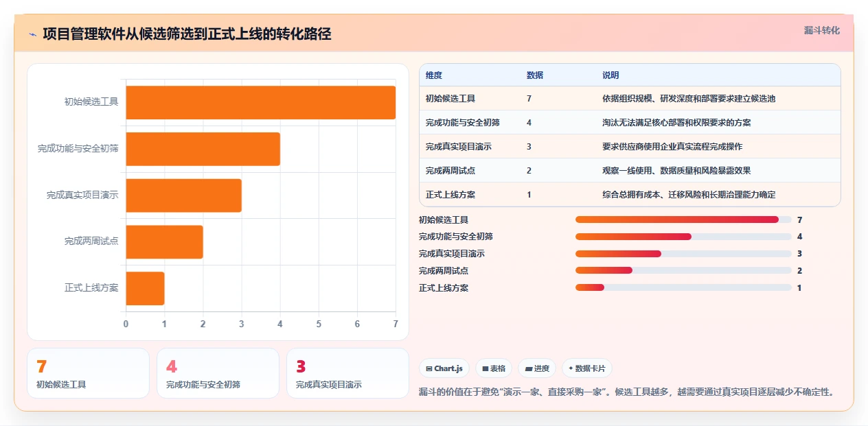Click the 数据 table column header
The height and width of the screenshot is (426, 868).
tap(535, 75)
